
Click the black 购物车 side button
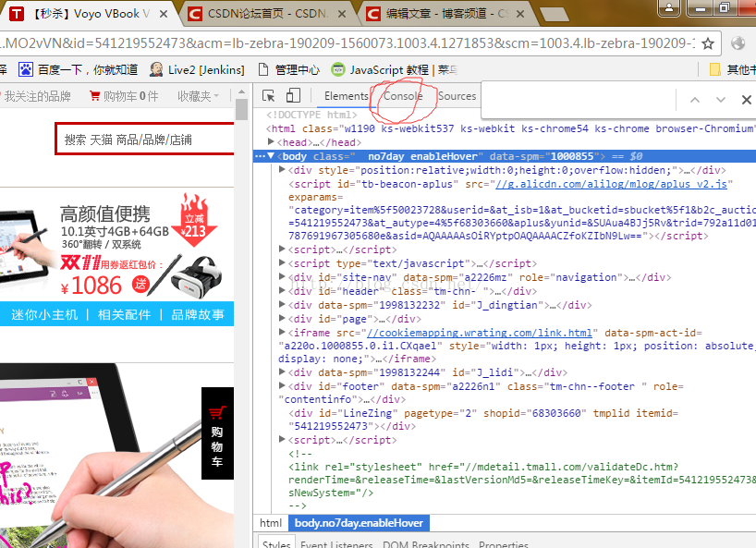(217, 433)
